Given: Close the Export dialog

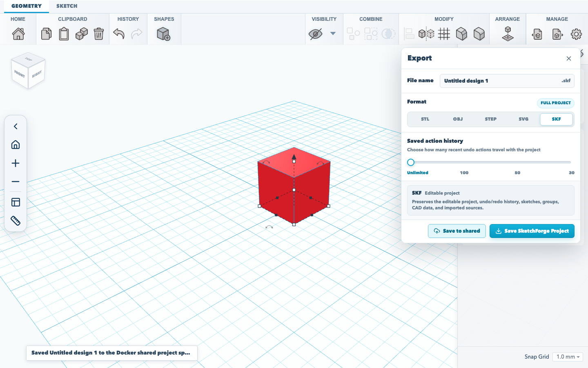Looking at the screenshot, I should (x=569, y=58).
